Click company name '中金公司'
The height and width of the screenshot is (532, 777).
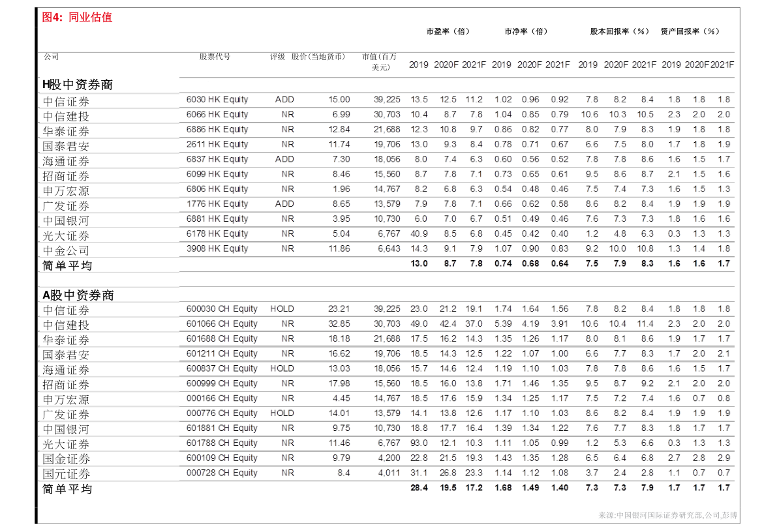(66, 250)
